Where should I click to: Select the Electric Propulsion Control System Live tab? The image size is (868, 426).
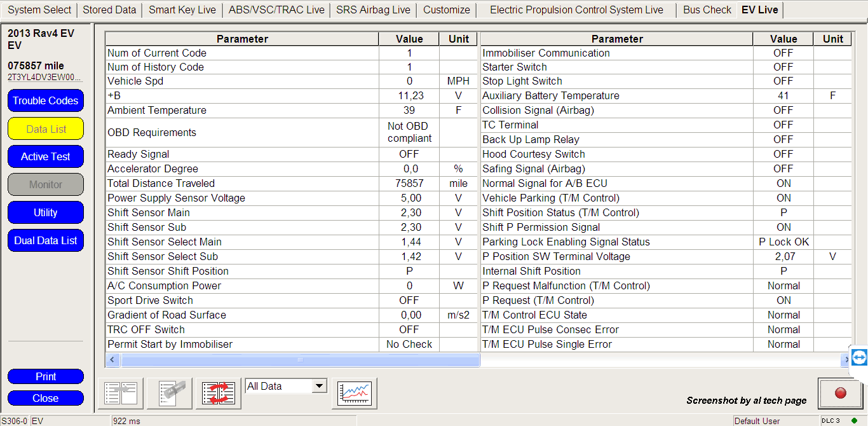click(x=576, y=10)
